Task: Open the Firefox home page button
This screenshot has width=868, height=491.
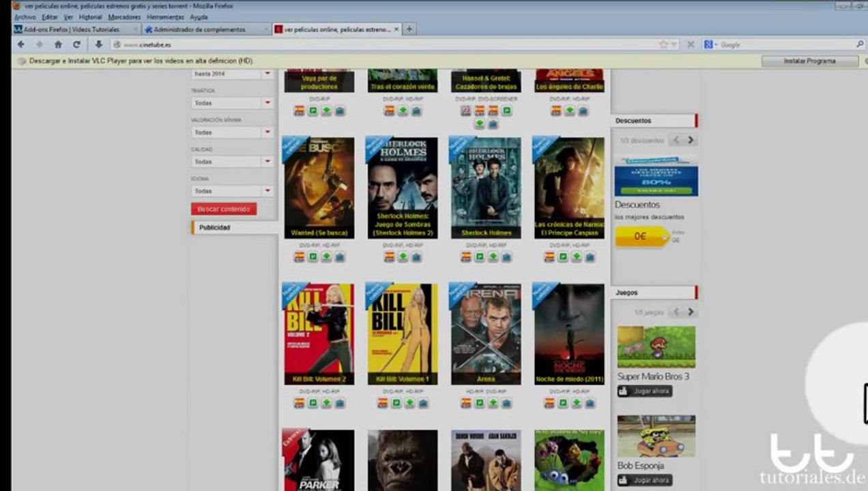Action: click(x=58, y=44)
